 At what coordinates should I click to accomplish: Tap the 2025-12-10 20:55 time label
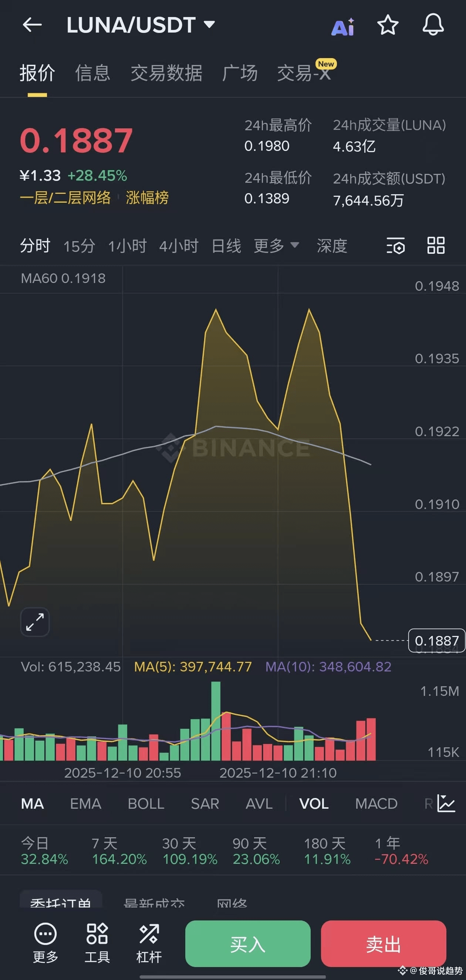[122, 773]
